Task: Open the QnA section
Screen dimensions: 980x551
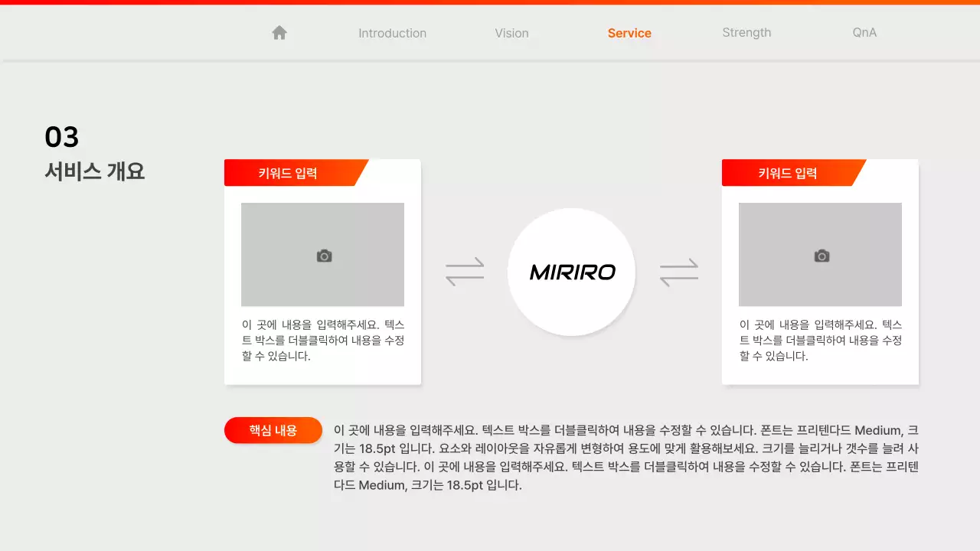Action: pyautogui.click(x=864, y=32)
